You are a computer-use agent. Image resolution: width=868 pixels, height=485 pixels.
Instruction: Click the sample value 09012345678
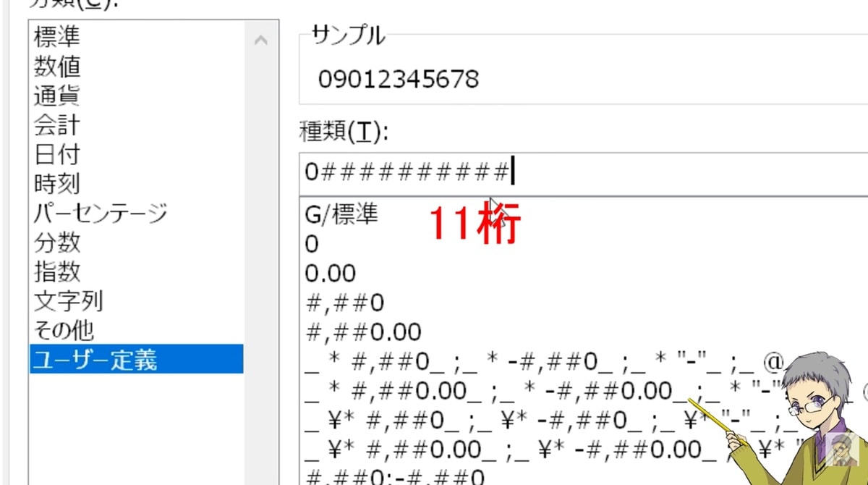pyautogui.click(x=399, y=79)
